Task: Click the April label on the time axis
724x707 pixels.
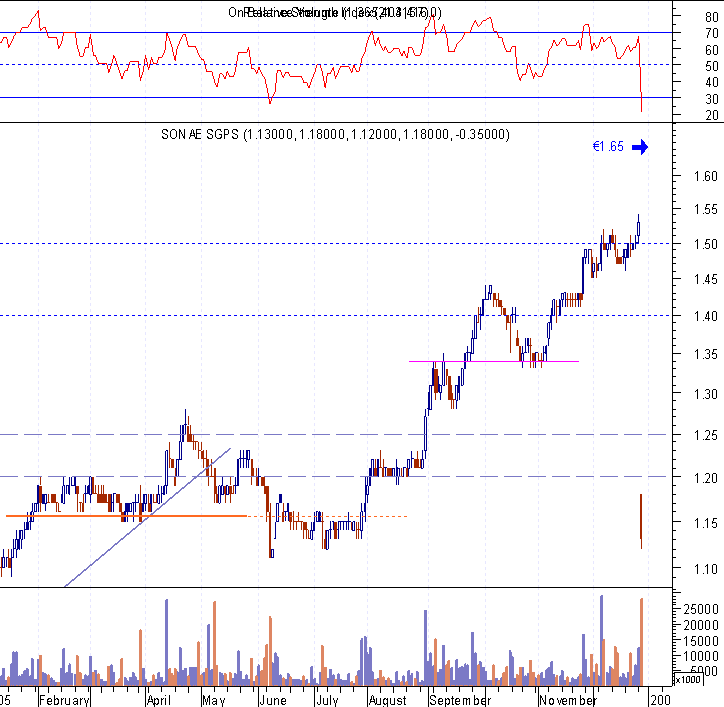Action: pos(158,700)
